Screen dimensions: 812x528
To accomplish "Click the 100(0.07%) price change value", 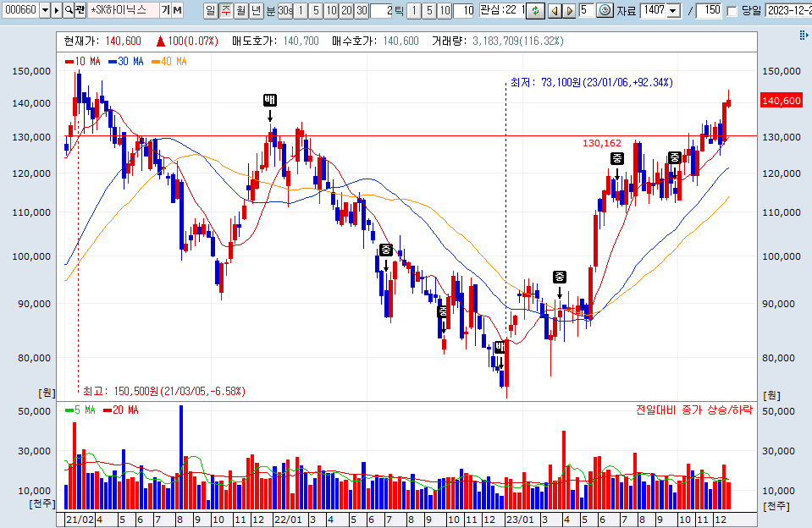I will tap(193, 41).
